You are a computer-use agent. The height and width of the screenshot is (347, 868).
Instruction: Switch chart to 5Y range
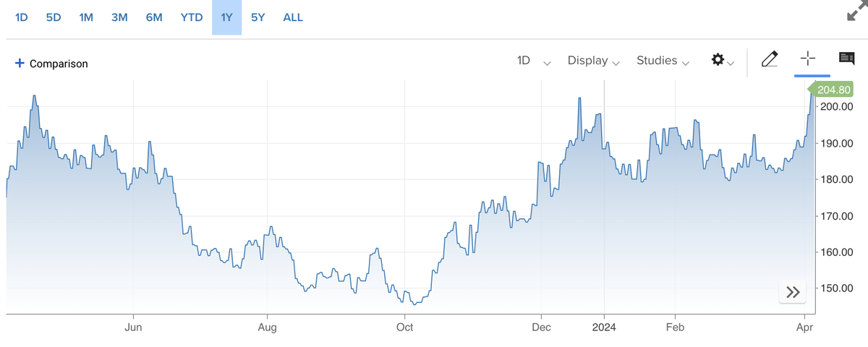click(x=258, y=17)
